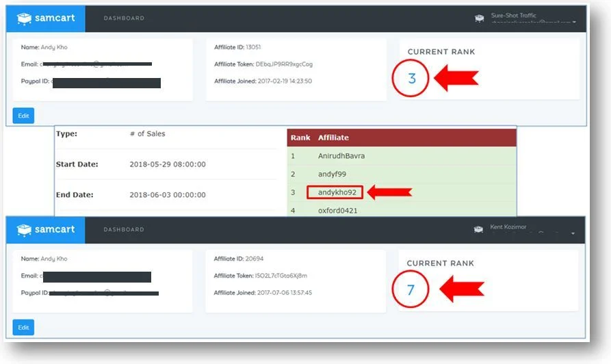Screen dimensions: 611x364
Task: Click the account icon beside Kent Kozimor
Action: point(479,230)
